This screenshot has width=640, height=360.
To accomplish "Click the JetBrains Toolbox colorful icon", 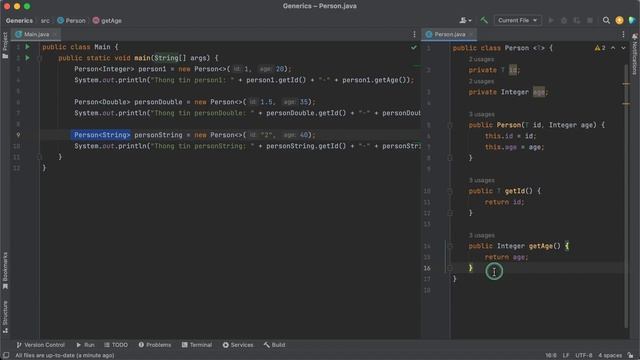I will click(x=632, y=20).
